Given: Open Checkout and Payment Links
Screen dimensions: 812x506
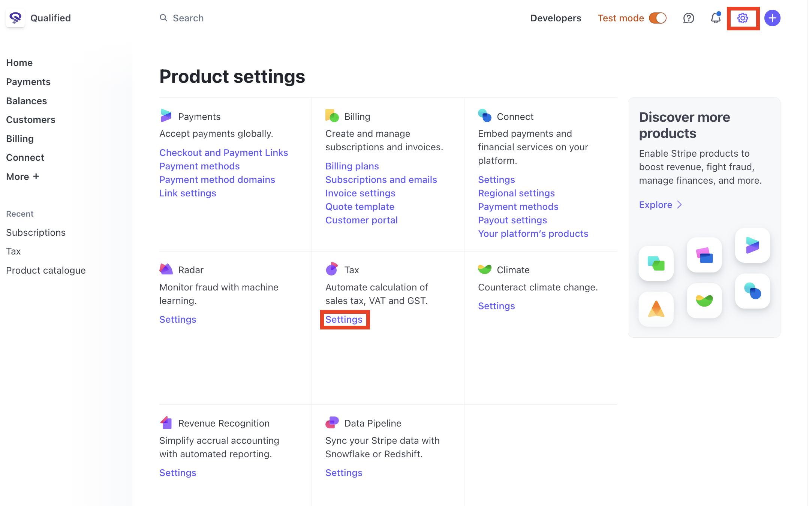Looking at the screenshot, I should [223, 153].
